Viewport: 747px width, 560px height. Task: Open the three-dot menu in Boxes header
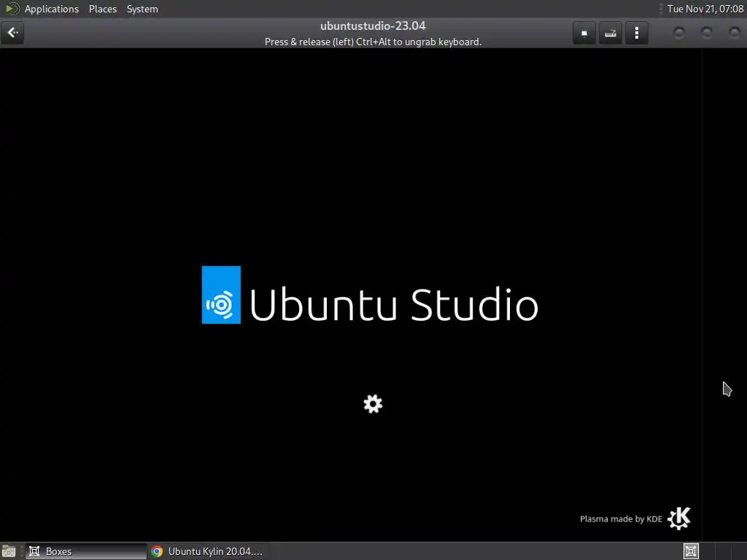(636, 33)
